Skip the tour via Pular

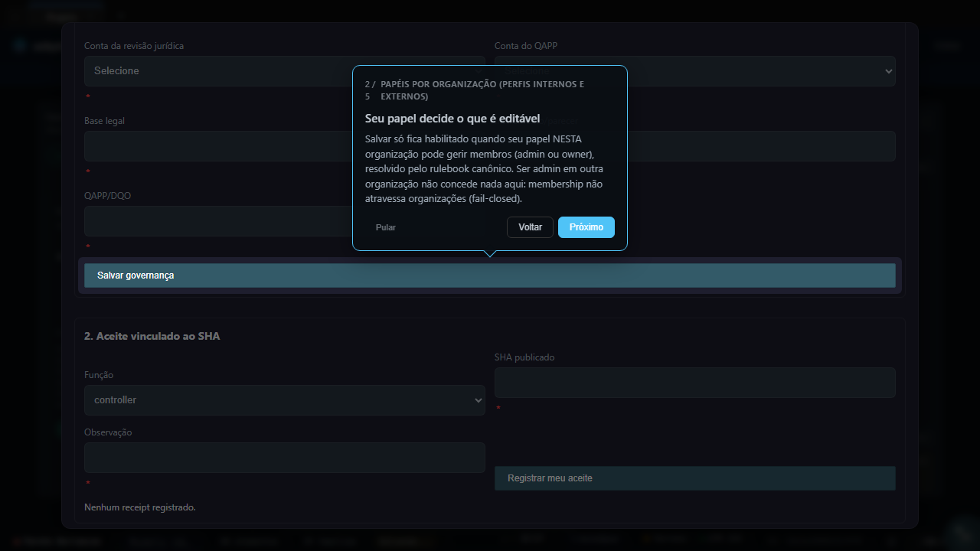pyautogui.click(x=386, y=227)
